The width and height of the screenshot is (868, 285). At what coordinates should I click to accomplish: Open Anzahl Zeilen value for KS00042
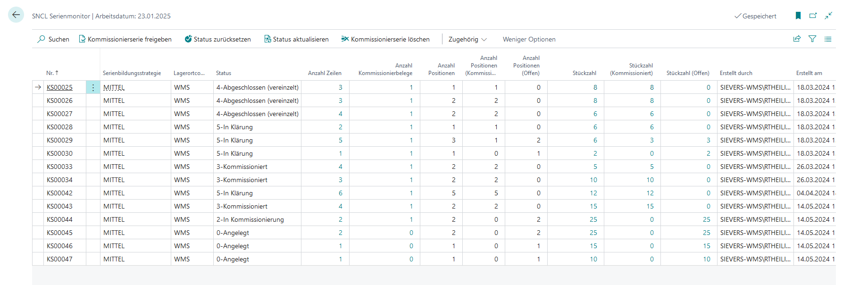(340, 193)
